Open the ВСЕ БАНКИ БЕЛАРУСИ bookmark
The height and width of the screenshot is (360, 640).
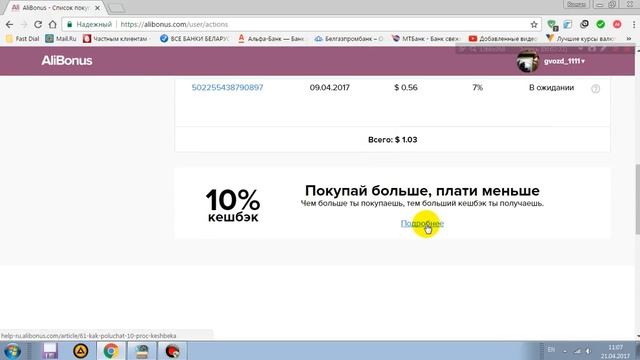click(194, 39)
